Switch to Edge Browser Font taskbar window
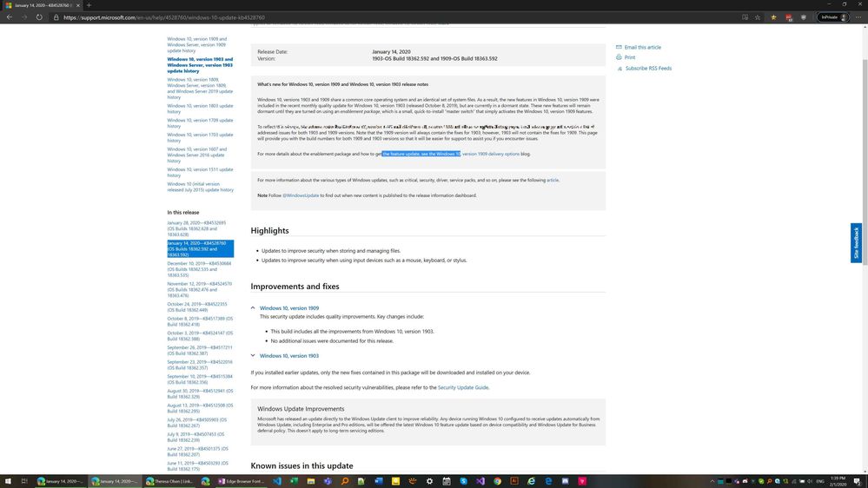The width and height of the screenshot is (868, 488). click(x=242, y=481)
